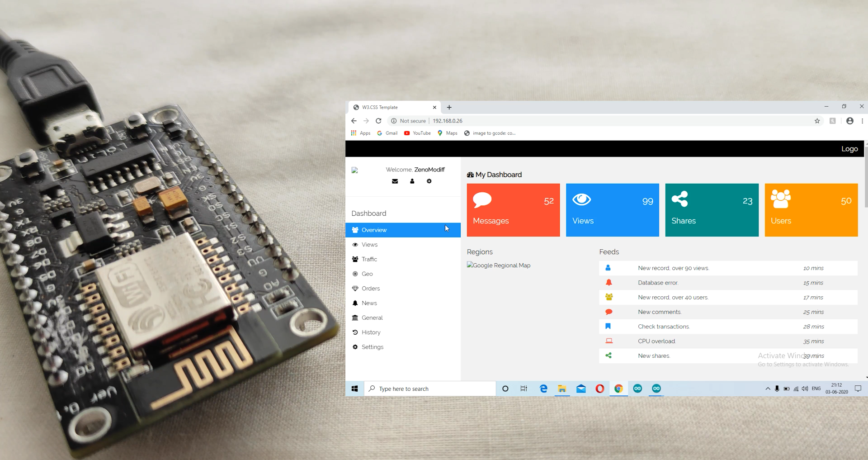Open Opera browser from the taskbar

coord(599,389)
